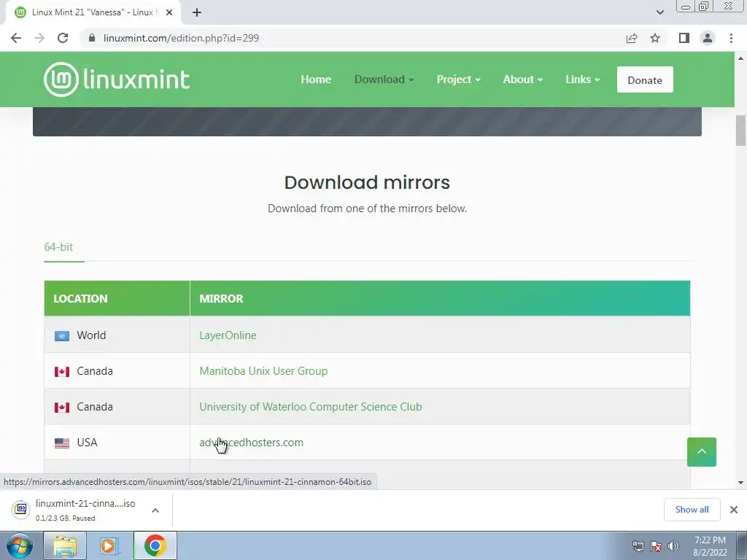747x560 pixels.
Task: Click the browser forward arrow
Action: (39, 38)
